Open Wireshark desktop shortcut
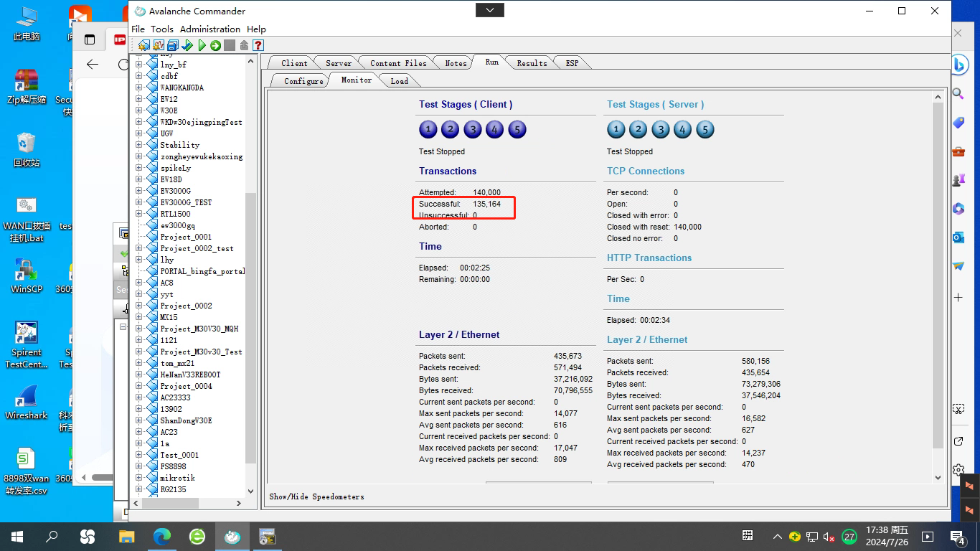Viewport: 980px width, 551px height. pyautogui.click(x=27, y=402)
